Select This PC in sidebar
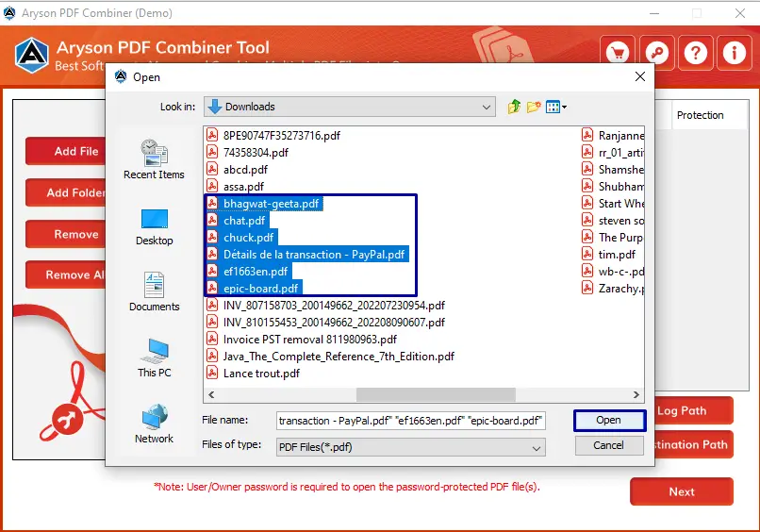 (x=154, y=358)
